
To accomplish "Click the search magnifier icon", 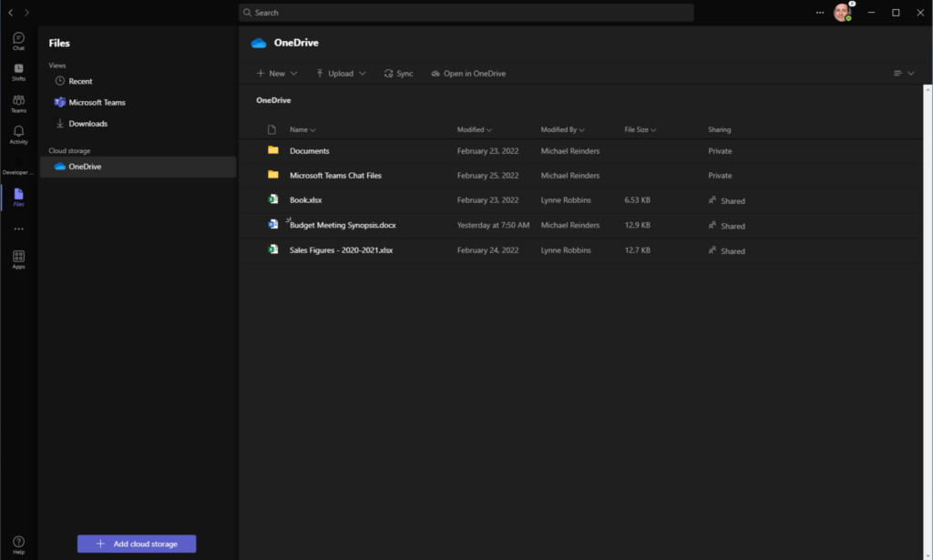I will pos(248,13).
